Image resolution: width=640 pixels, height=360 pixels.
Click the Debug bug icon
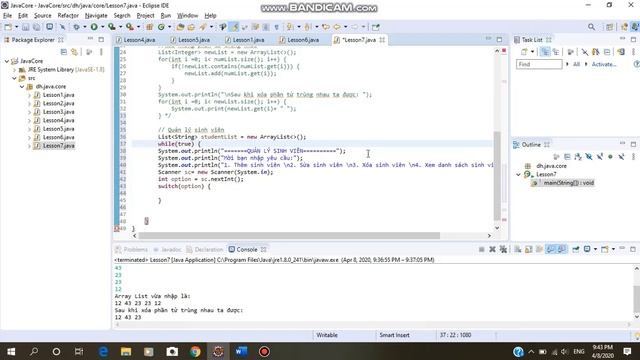pos(76,27)
